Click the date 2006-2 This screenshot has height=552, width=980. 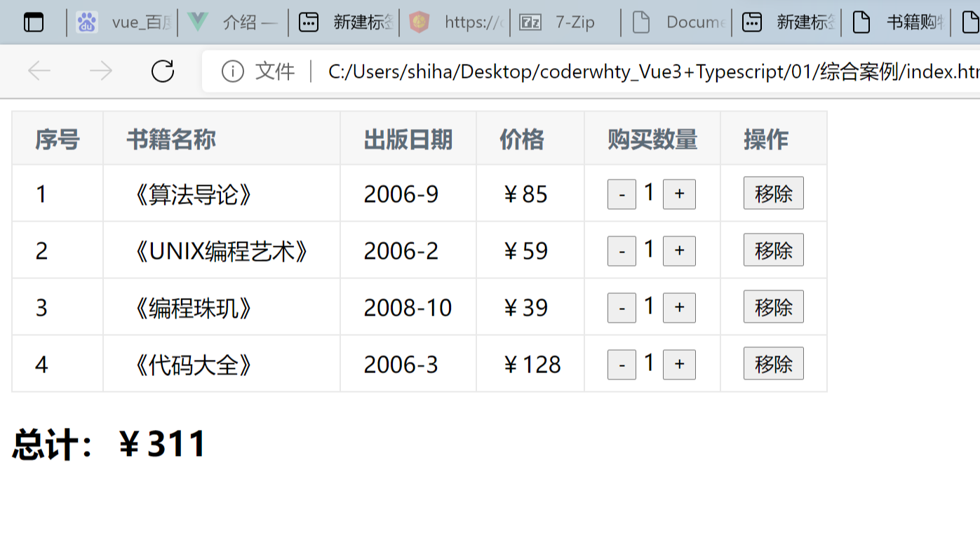pyautogui.click(x=401, y=251)
